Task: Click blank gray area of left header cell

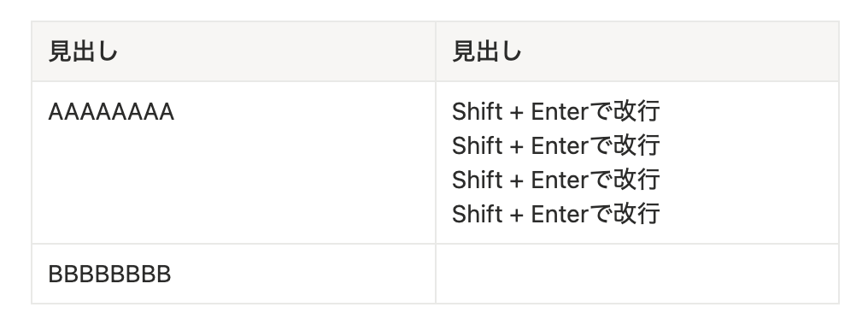Action: [277, 52]
